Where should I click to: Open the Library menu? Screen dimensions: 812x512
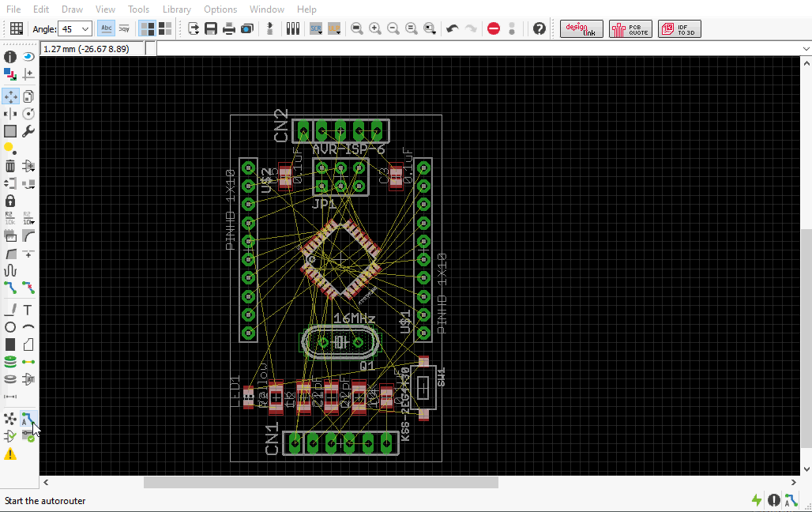click(176, 9)
